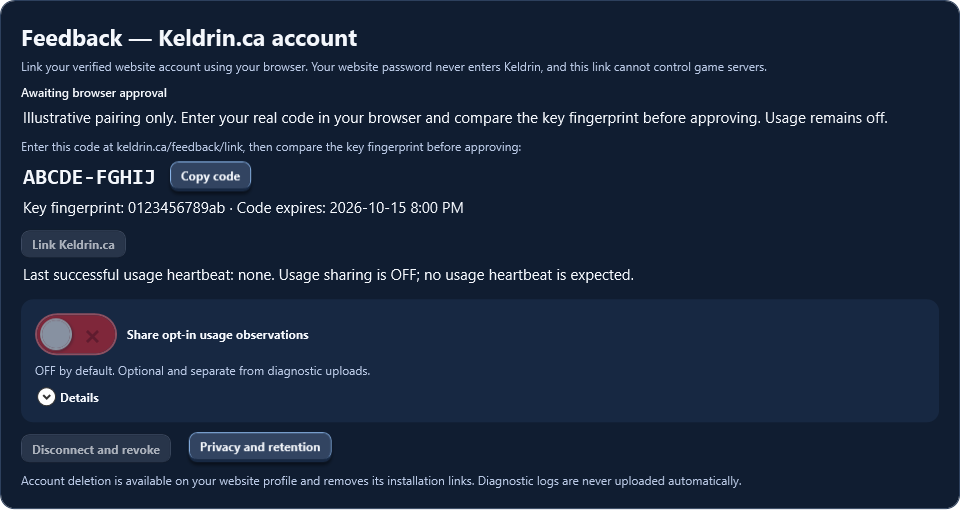The height and width of the screenshot is (510, 960).
Task: Click the Last successful usage heartbeat line
Action: [x=328, y=275]
